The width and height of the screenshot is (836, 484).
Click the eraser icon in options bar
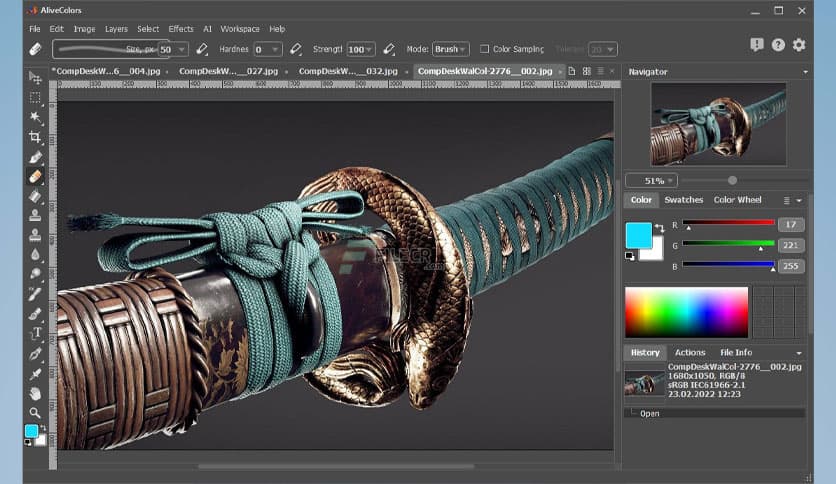(x=35, y=50)
